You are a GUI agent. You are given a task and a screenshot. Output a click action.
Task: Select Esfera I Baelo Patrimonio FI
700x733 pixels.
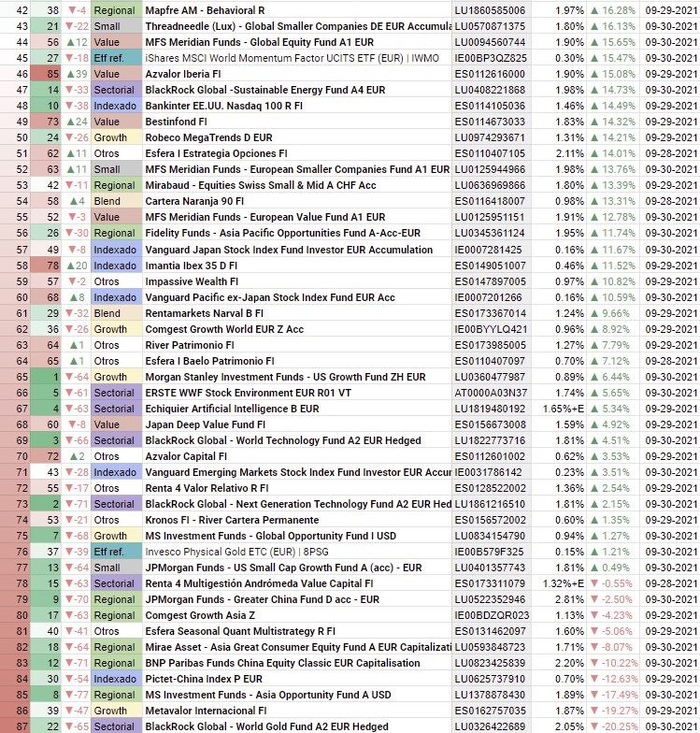(x=297, y=361)
